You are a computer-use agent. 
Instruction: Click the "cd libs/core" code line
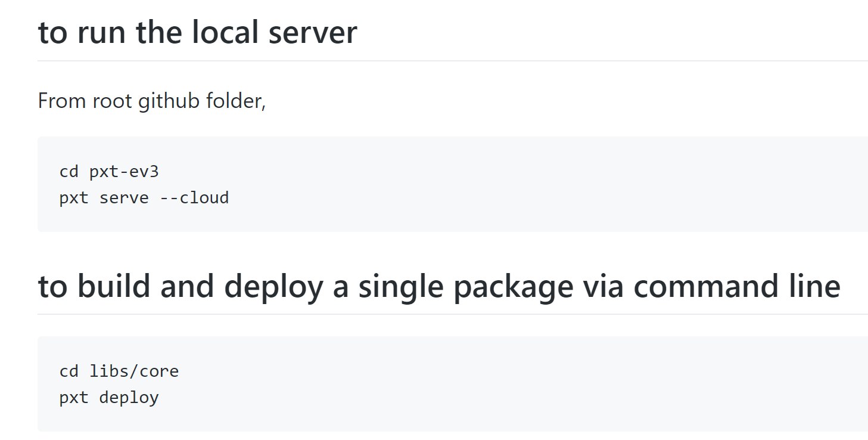(x=119, y=371)
